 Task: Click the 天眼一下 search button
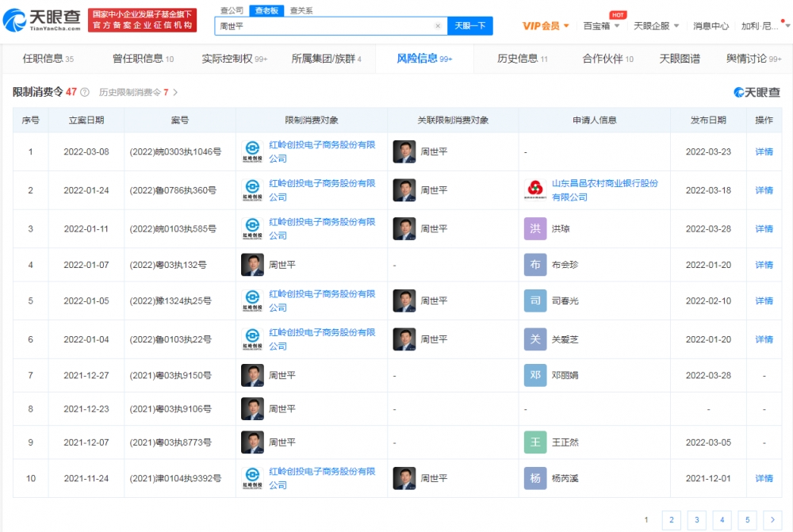tap(469, 26)
